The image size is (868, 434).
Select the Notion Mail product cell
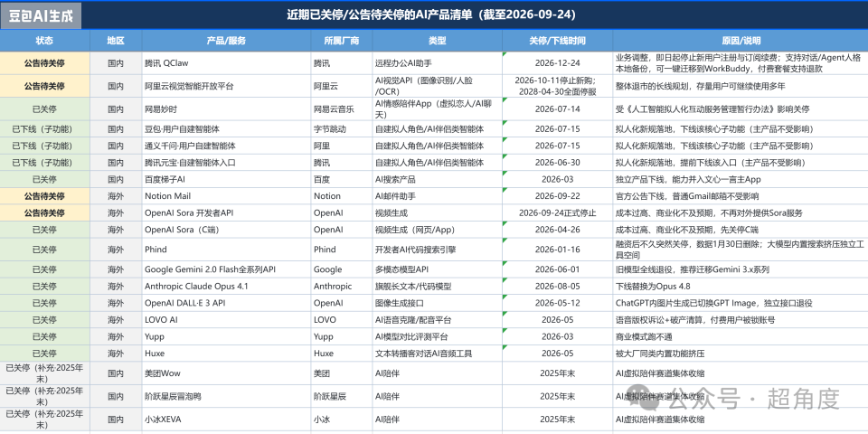tap(226, 196)
